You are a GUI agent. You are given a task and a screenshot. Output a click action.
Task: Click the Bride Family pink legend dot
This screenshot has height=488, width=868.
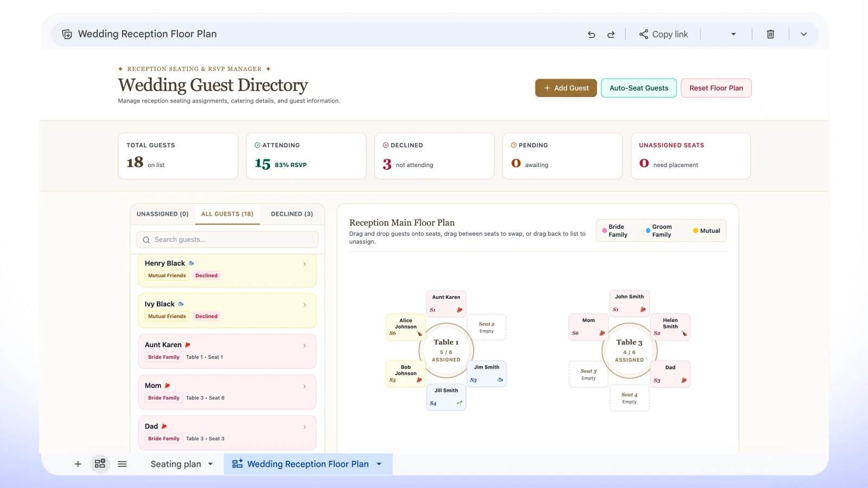point(604,231)
